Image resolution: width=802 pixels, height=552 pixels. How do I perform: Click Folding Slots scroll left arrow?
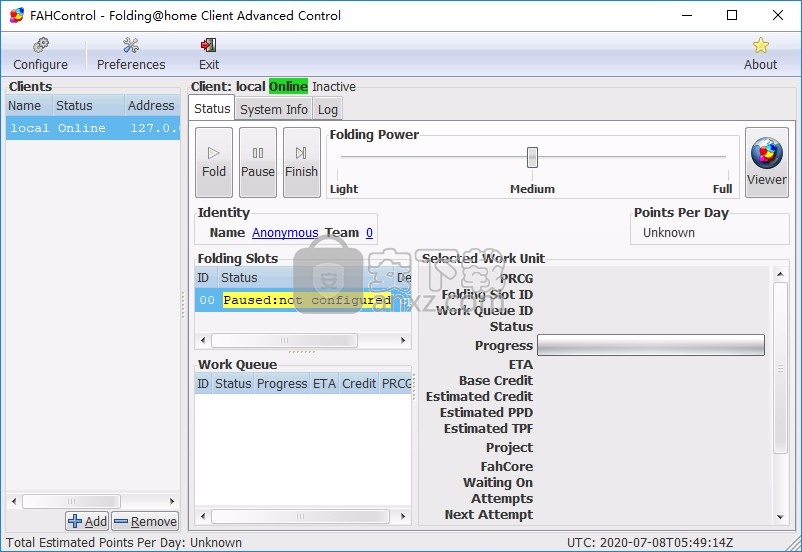point(203,340)
